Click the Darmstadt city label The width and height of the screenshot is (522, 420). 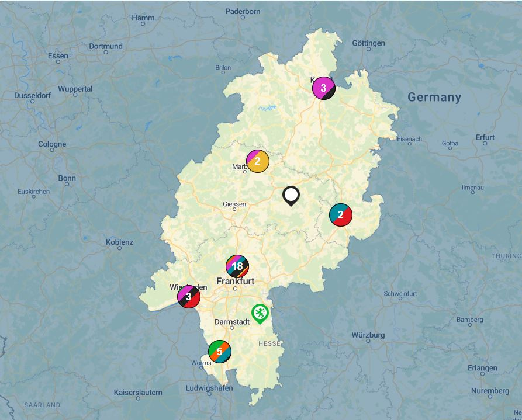pos(232,322)
